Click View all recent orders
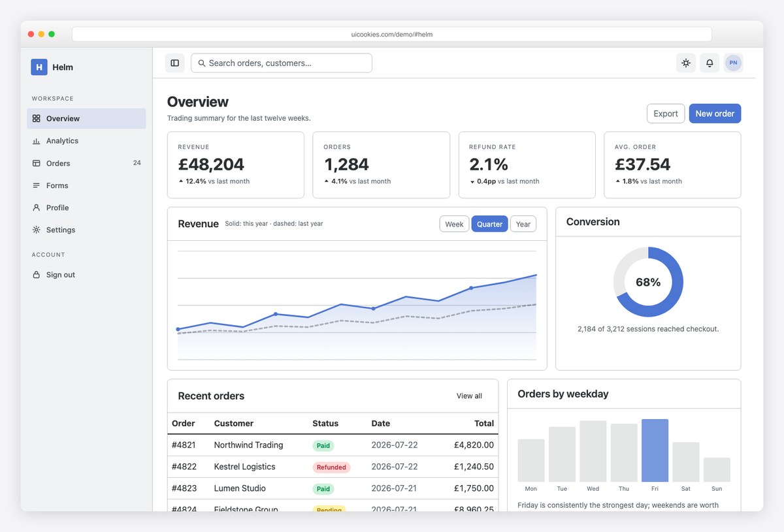 pyautogui.click(x=469, y=396)
